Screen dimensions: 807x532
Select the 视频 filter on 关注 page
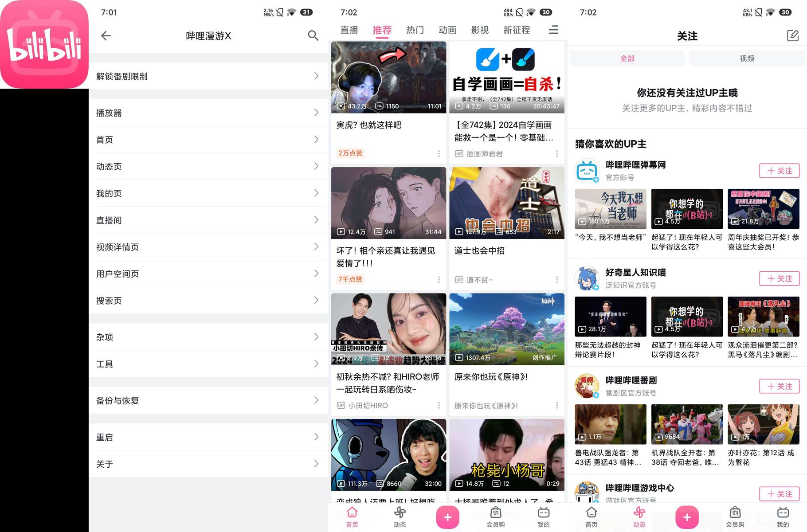point(747,59)
